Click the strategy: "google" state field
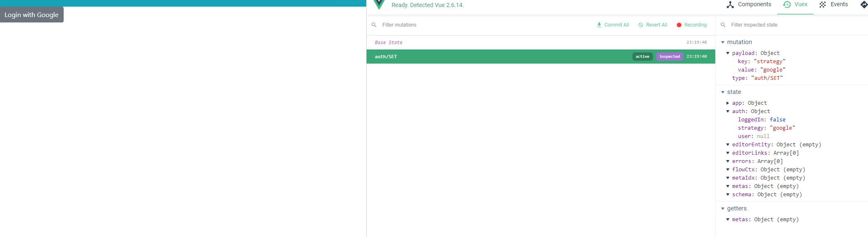This screenshot has width=868, height=237. pyautogui.click(x=766, y=128)
